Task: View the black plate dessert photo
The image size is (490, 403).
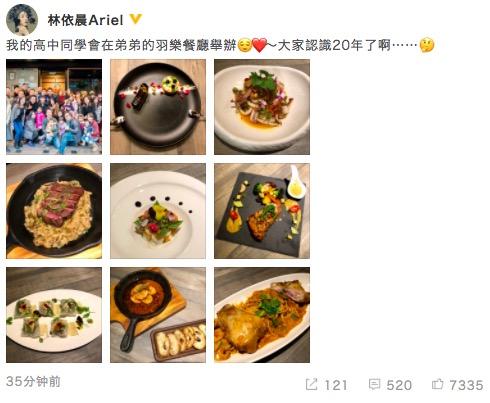Action: pos(158,107)
